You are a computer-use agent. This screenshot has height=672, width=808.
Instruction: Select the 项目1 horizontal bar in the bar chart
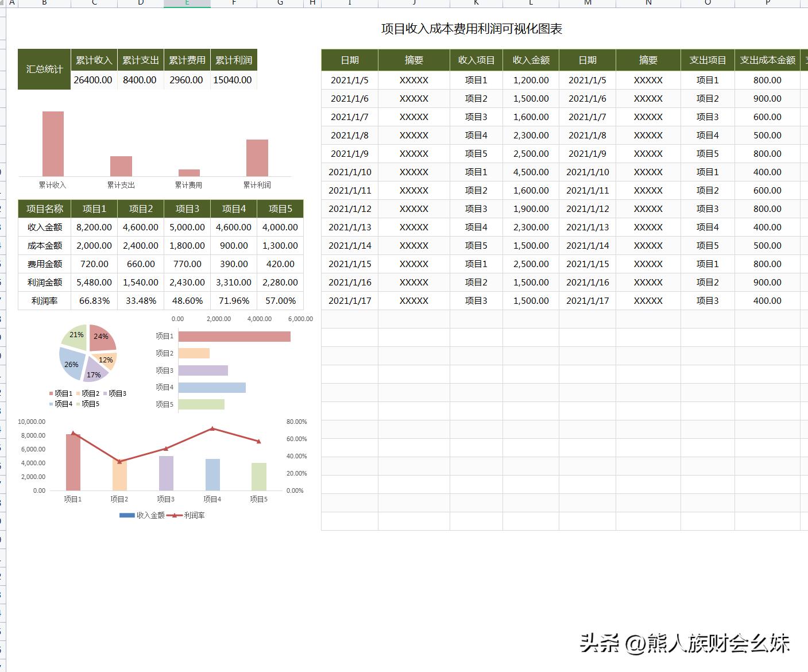[x=234, y=336]
